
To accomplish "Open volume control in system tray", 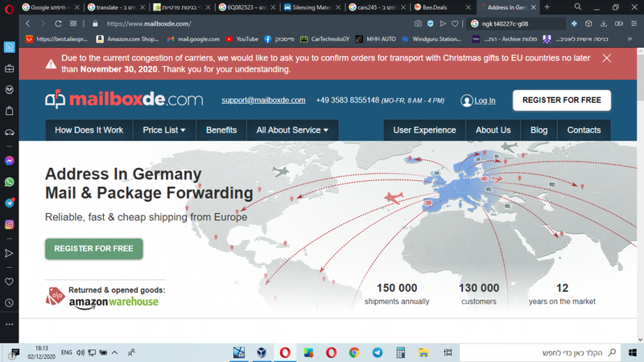I will 80,352.
